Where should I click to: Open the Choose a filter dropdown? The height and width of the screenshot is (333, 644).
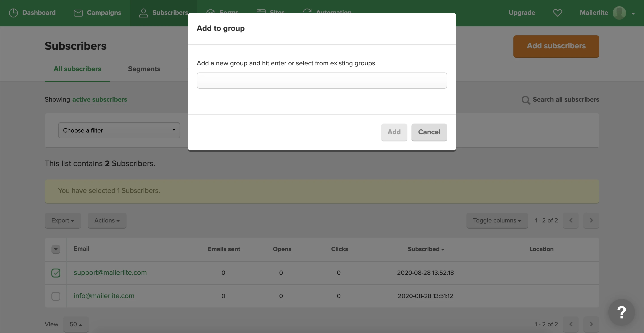pos(119,130)
